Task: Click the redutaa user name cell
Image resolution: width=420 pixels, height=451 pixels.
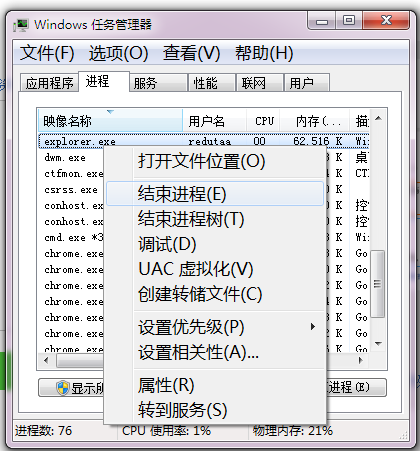Action: [x=210, y=141]
